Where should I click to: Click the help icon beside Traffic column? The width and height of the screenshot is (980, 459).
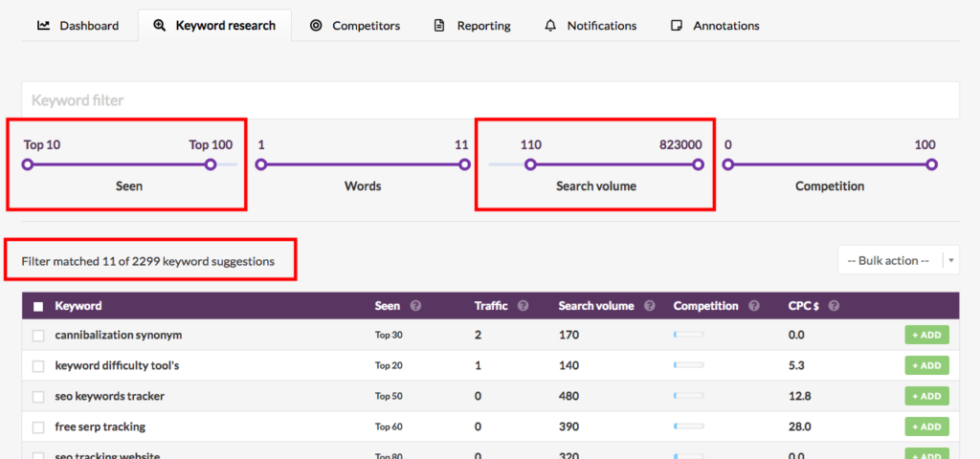523,306
